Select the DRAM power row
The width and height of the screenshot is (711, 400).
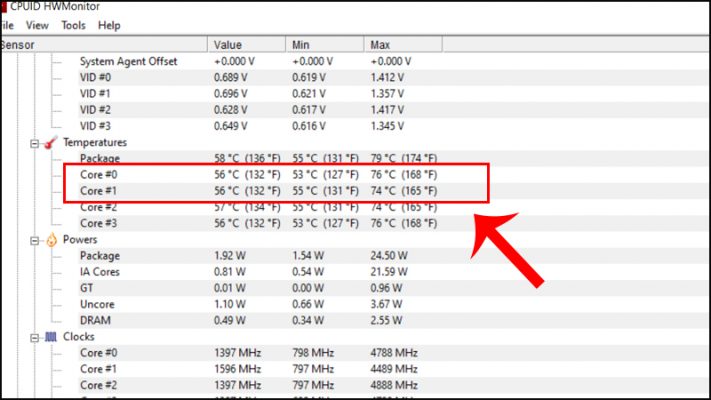tap(96, 320)
